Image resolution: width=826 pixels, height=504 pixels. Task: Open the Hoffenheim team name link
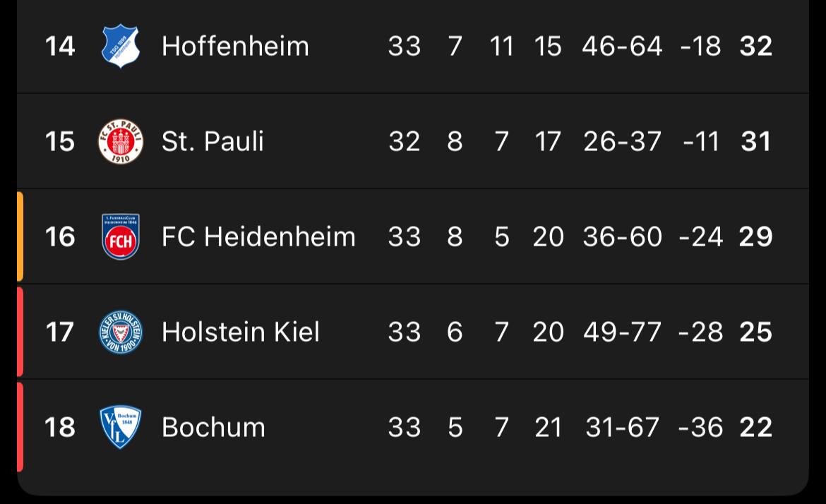(x=235, y=47)
